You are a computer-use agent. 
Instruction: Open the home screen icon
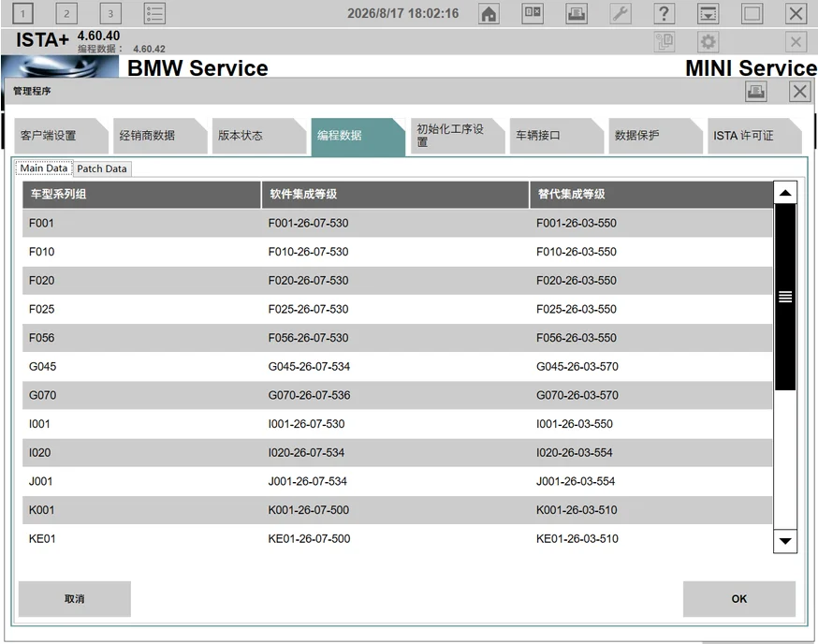click(489, 13)
